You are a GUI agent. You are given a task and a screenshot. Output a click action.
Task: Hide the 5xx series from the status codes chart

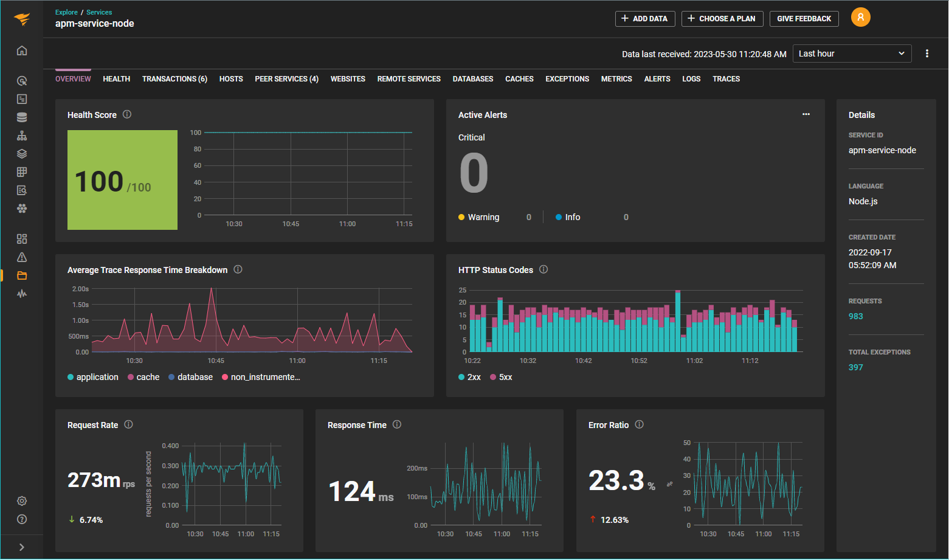[500, 377]
